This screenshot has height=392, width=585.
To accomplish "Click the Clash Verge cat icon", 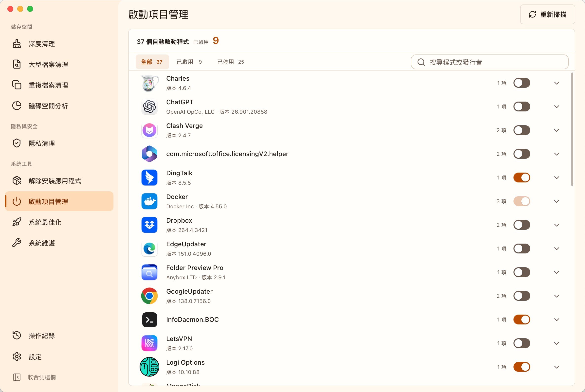I will [x=149, y=130].
